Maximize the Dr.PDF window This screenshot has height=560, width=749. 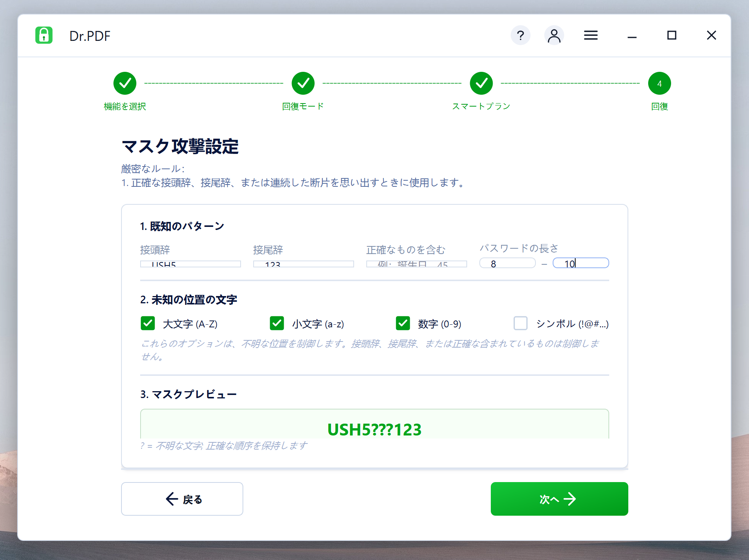click(671, 36)
